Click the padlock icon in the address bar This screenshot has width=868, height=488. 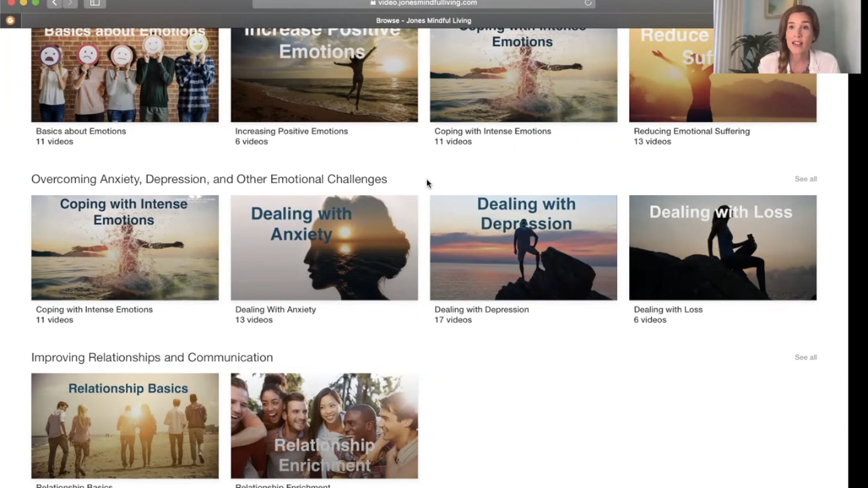click(373, 2)
